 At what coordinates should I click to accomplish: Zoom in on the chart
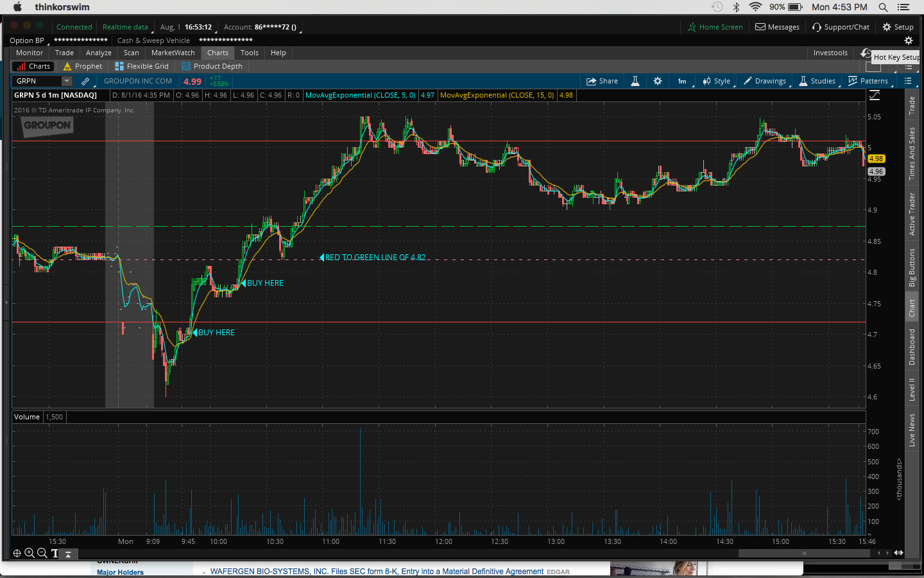coord(30,553)
